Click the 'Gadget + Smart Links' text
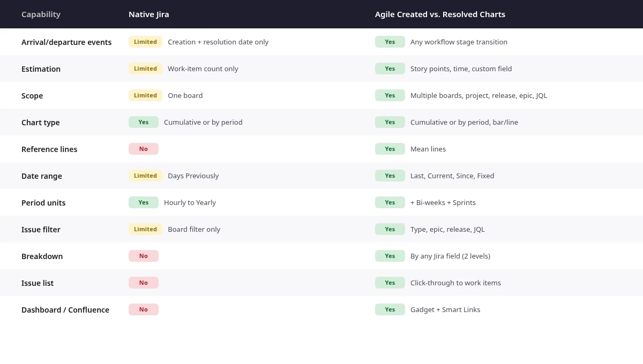Screen dimensions: 643x364 [445, 310]
